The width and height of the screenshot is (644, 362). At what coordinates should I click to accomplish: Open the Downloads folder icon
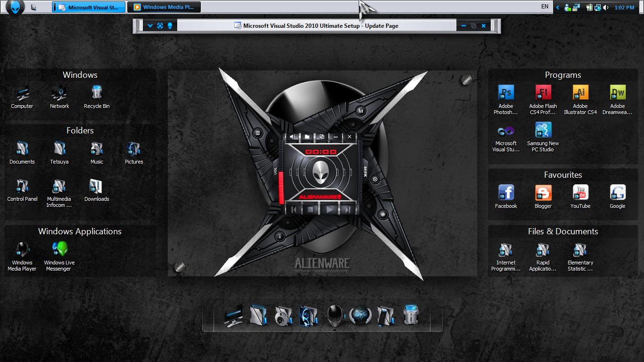click(97, 190)
